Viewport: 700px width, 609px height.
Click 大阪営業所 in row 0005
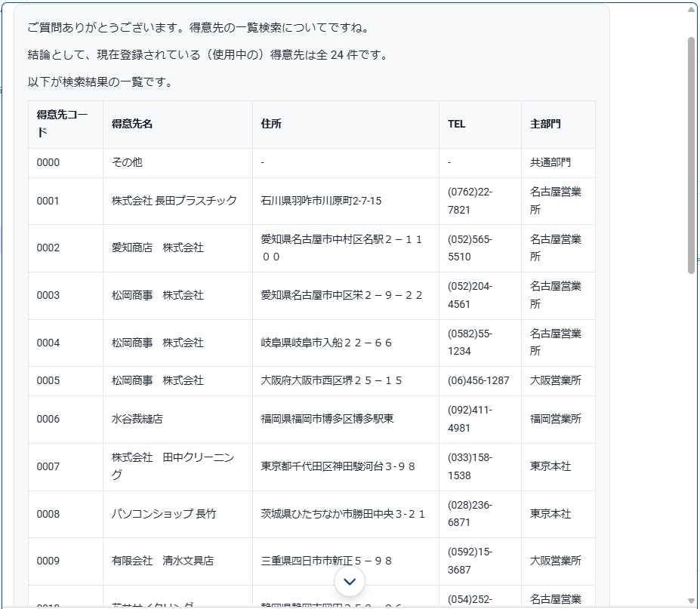(x=558, y=381)
